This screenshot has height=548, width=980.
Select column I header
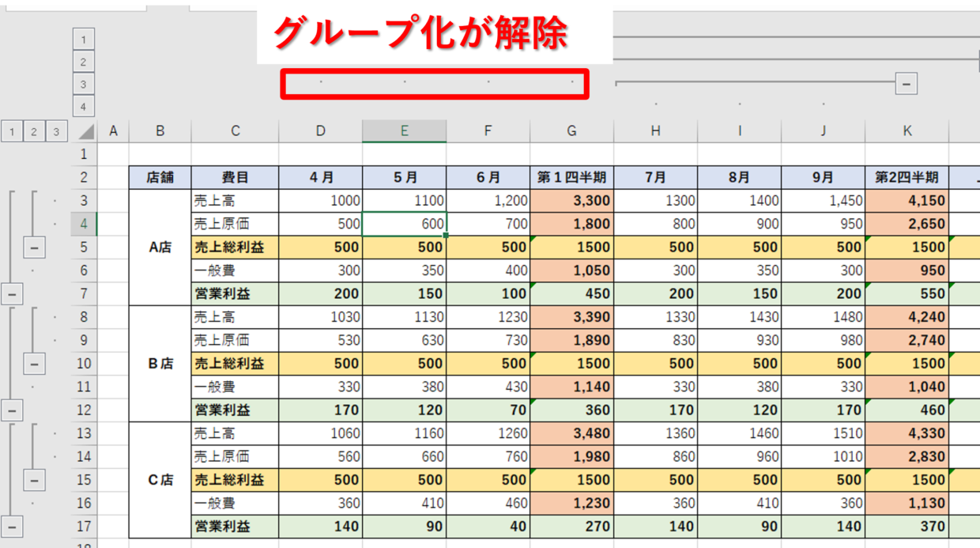[x=739, y=131]
